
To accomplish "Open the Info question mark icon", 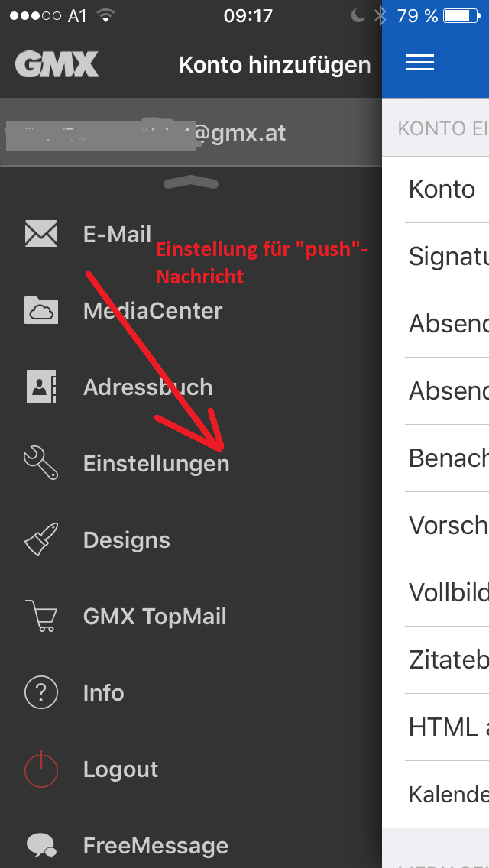I will [41, 692].
